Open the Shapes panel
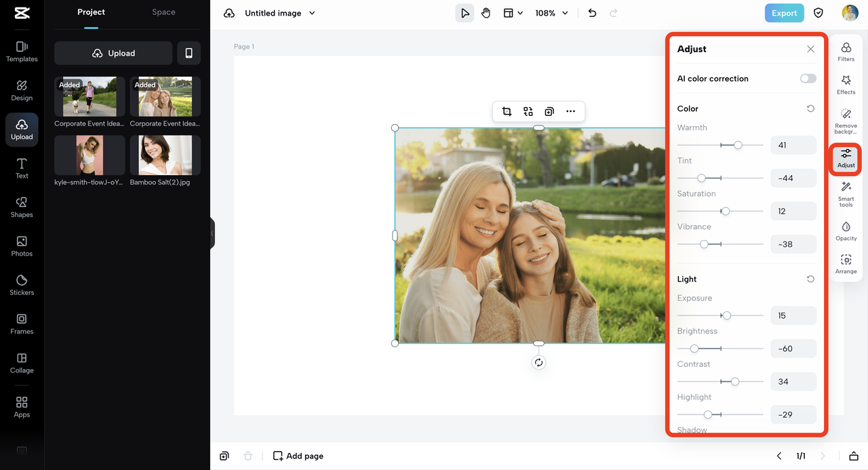 [22, 208]
